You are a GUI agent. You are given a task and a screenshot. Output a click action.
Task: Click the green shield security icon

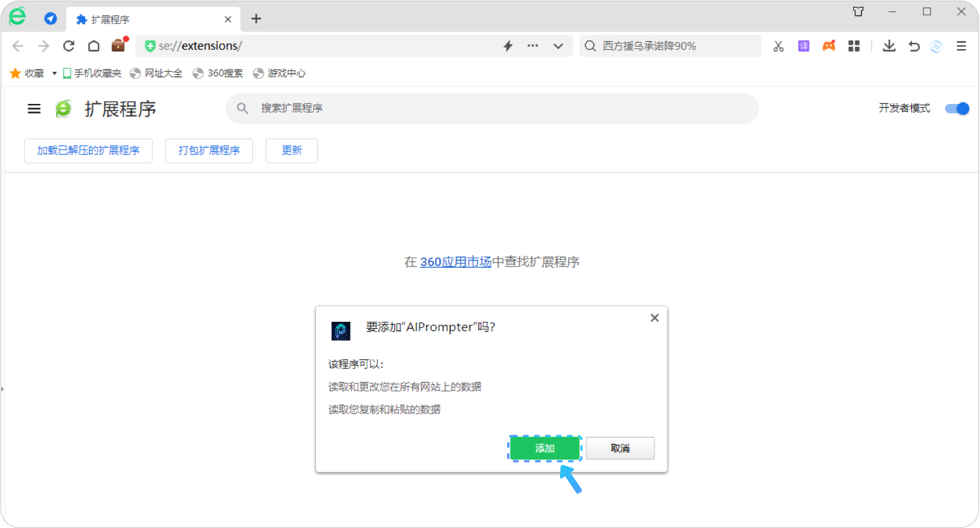pyautogui.click(x=150, y=46)
